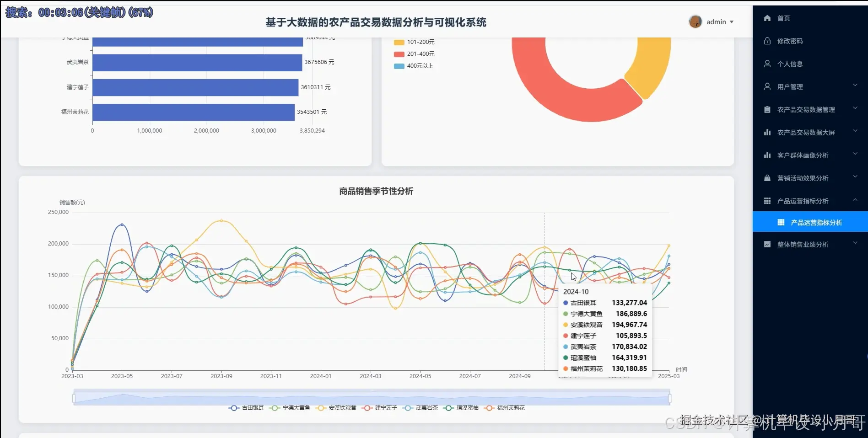Click the left handle of the zoom slider
Screen dimensions: 868x438
point(74,399)
